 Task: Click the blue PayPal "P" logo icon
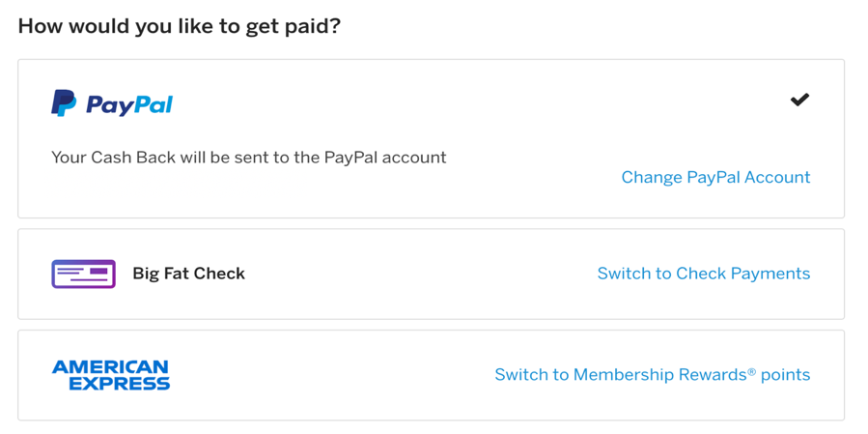coord(64,102)
